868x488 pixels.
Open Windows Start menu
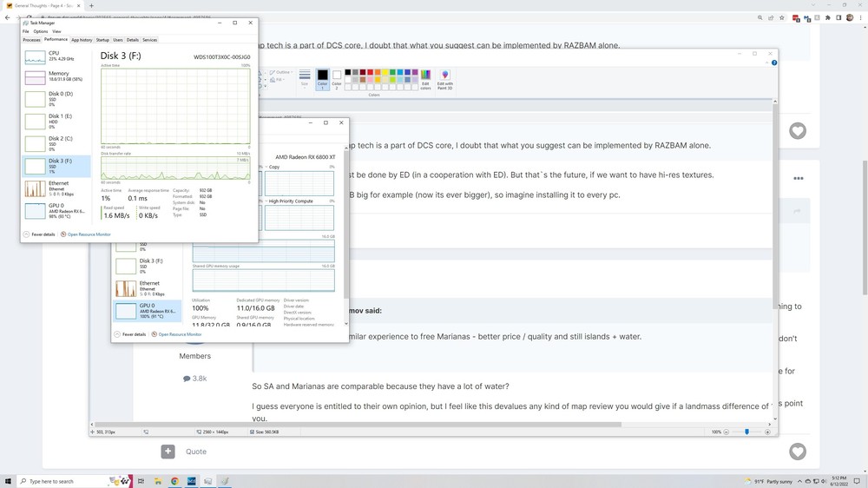pos(9,481)
